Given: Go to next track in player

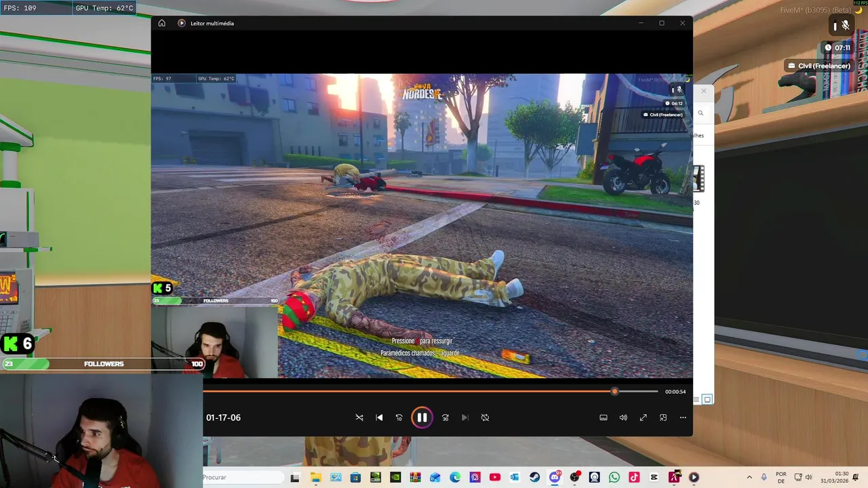Looking at the screenshot, I should (x=465, y=418).
